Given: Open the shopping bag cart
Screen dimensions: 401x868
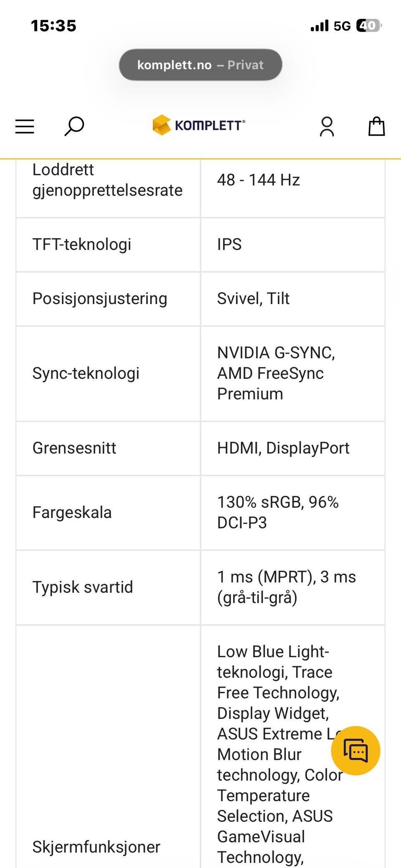Looking at the screenshot, I should coord(376,126).
